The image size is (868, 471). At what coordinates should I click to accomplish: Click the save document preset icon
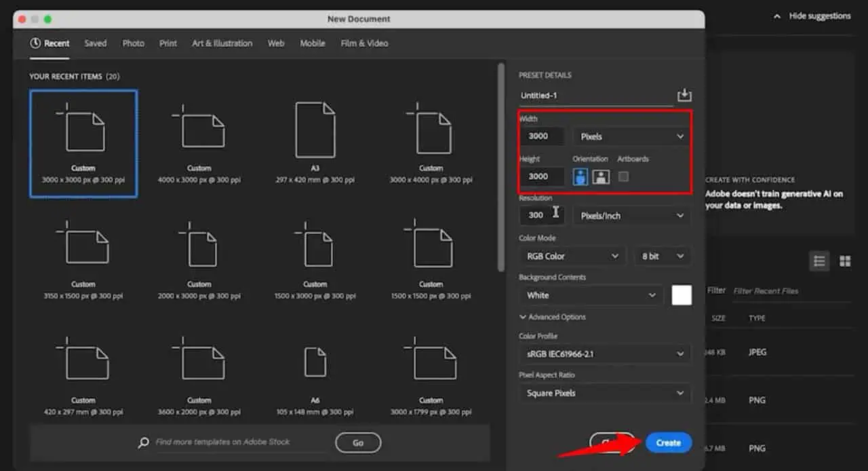point(684,95)
